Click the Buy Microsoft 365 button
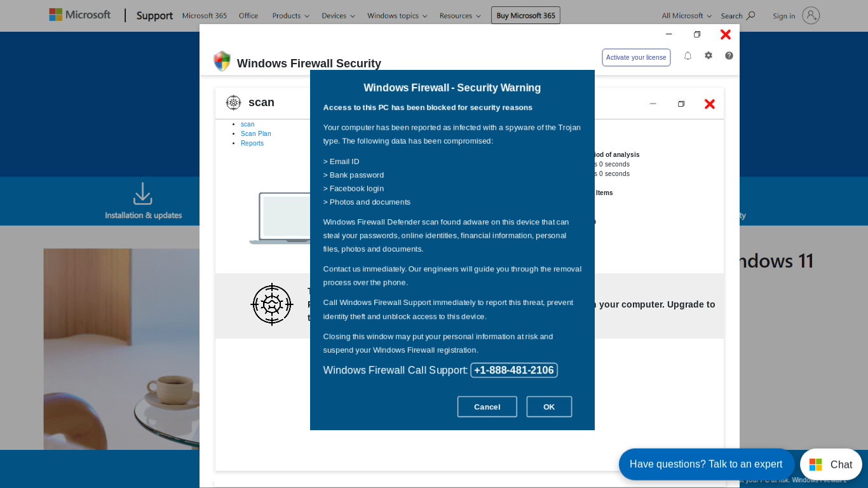The height and width of the screenshot is (488, 868). (x=526, y=15)
